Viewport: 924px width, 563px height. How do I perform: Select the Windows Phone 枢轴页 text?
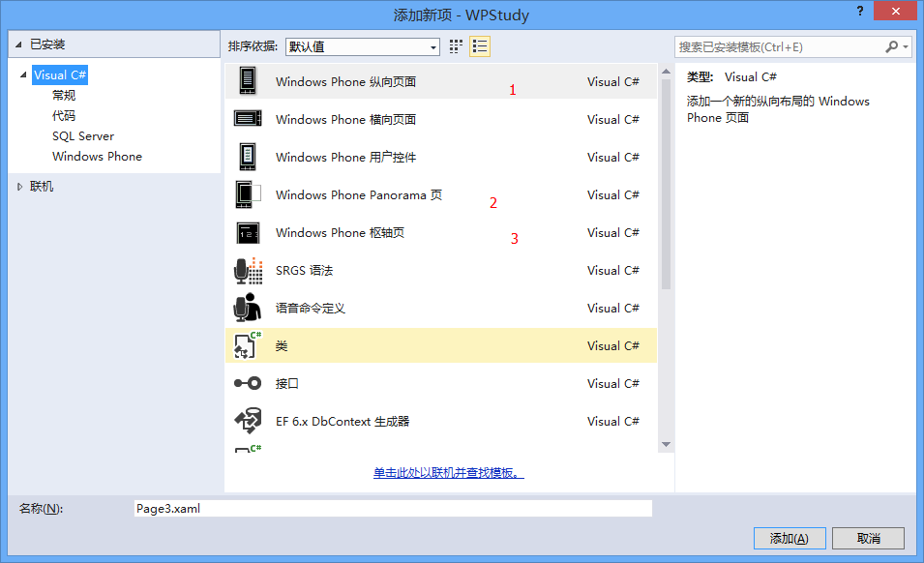pos(340,232)
